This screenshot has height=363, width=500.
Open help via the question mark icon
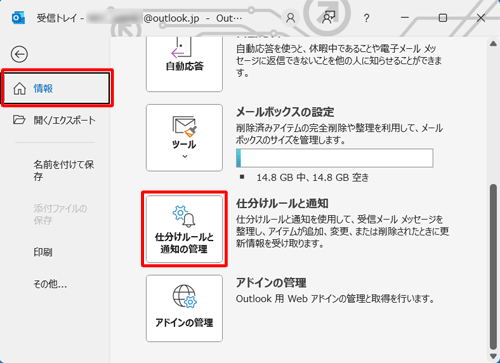pyautogui.click(x=366, y=18)
